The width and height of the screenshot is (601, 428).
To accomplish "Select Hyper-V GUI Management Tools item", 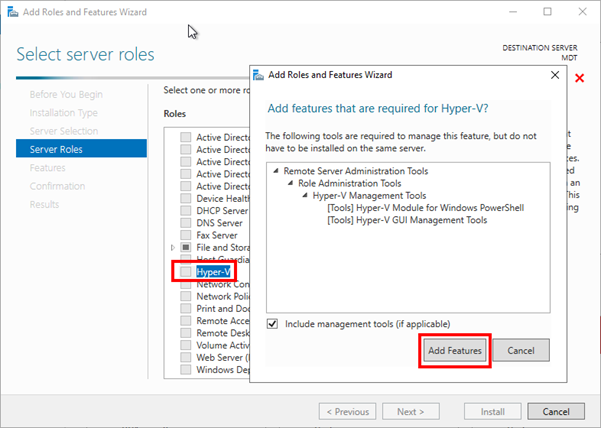I will click(407, 220).
